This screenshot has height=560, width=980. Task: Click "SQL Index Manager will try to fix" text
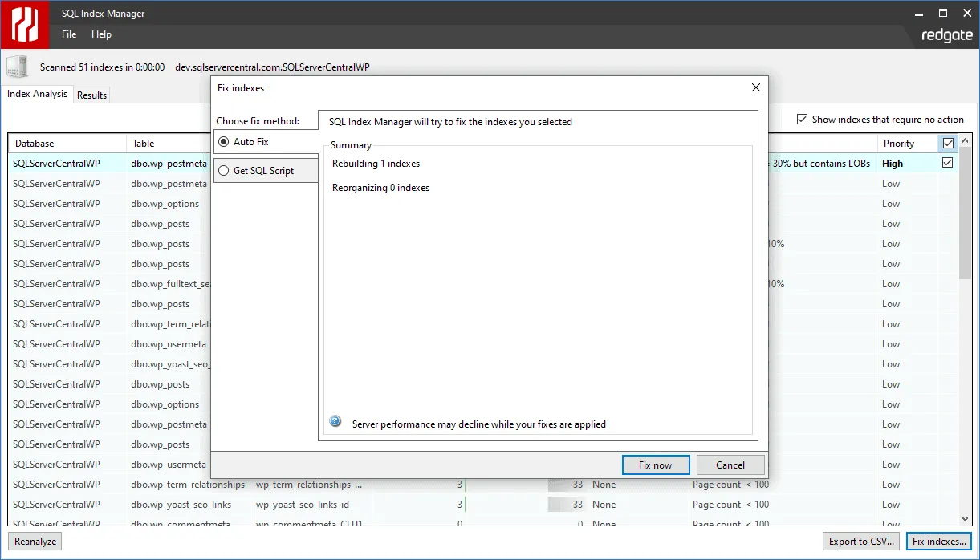(x=451, y=122)
